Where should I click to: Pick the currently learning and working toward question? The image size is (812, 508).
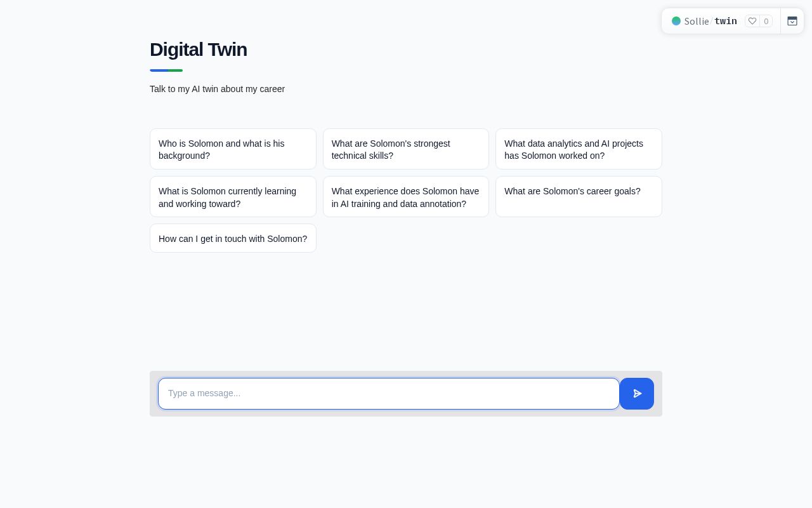tap(233, 197)
